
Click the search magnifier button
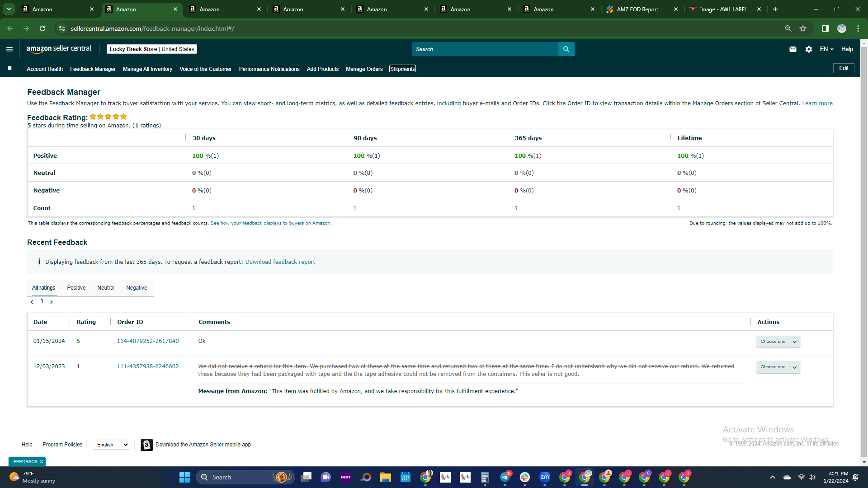point(566,49)
